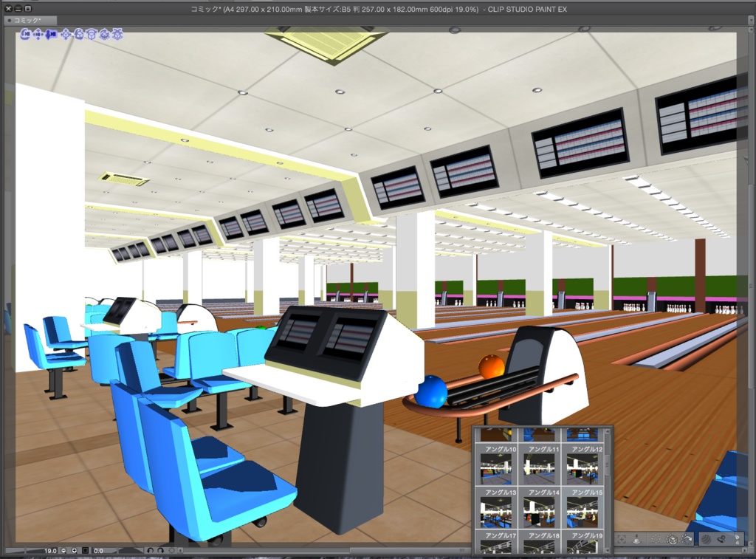Click the focus on editing target icon

pos(622,539)
